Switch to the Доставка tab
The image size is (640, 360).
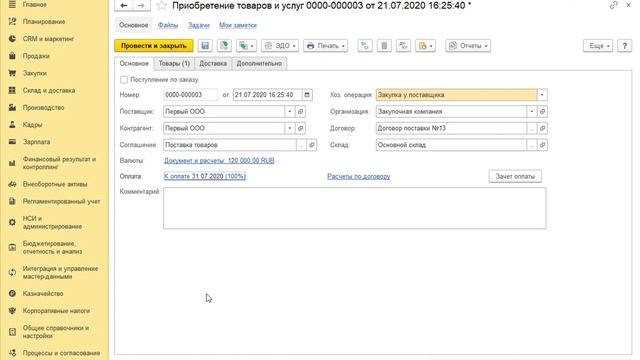(x=213, y=64)
